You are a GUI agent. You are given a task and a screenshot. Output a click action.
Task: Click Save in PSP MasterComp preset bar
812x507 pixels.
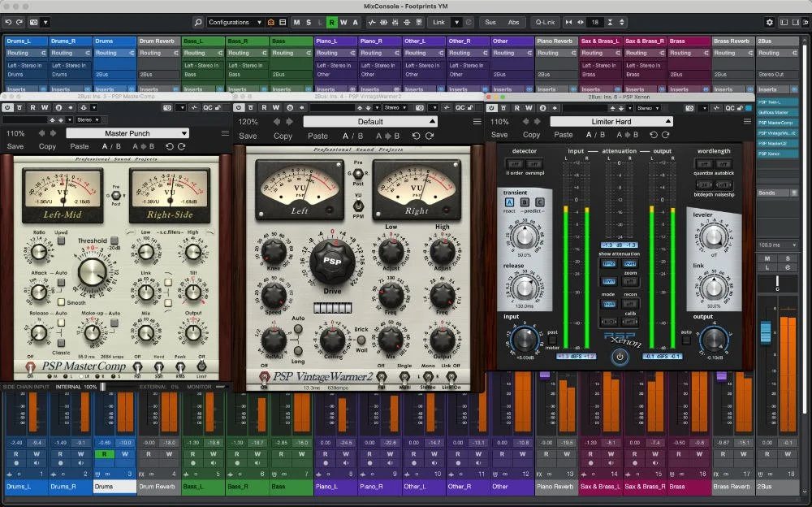coord(15,146)
